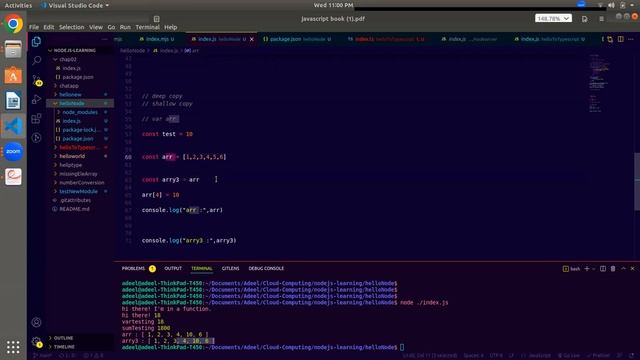Open the Help menu
The image size is (640, 360).
pyautogui.click(x=171, y=27)
